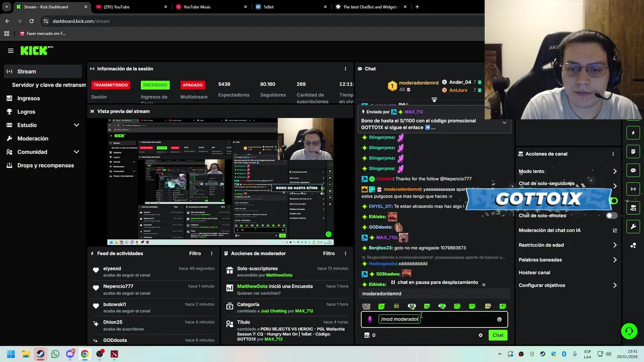The height and width of the screenshot is (362, 644).
Task: Click the Kick logo
Action: pos(36,50)
